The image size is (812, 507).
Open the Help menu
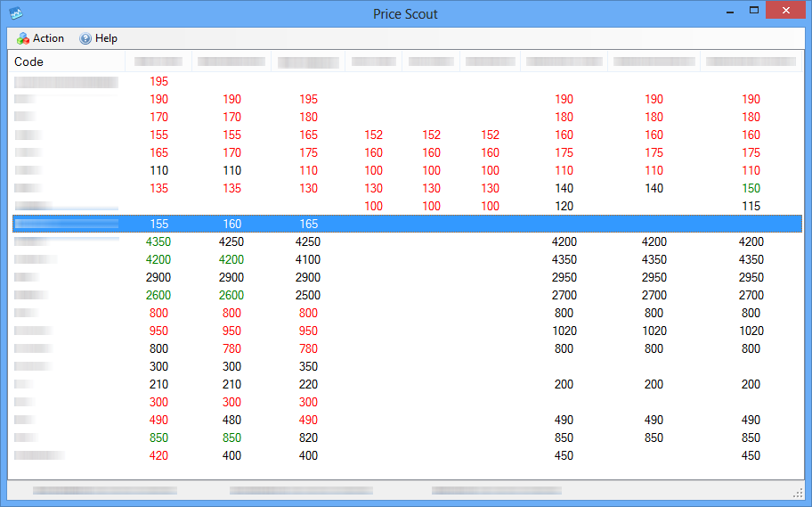[x=99, y=38]
